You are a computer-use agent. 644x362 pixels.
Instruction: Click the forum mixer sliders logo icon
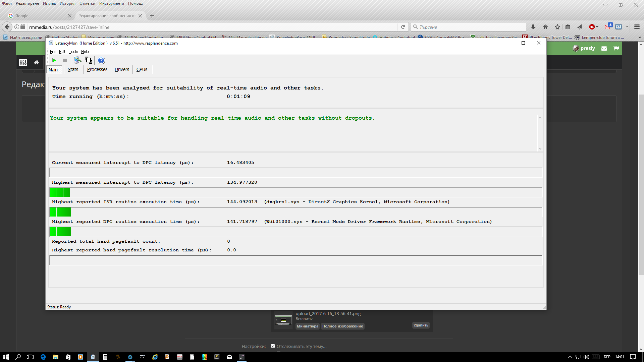click(x=23, y=62)
